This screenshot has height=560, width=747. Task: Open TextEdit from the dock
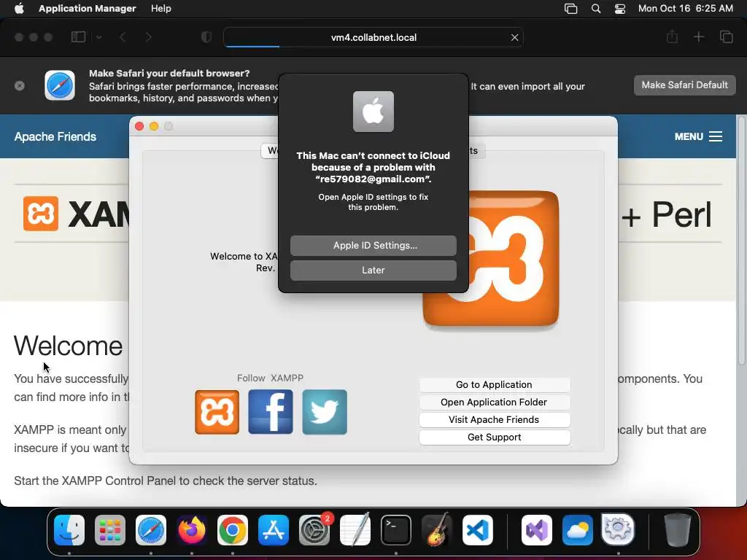point(355,530)
